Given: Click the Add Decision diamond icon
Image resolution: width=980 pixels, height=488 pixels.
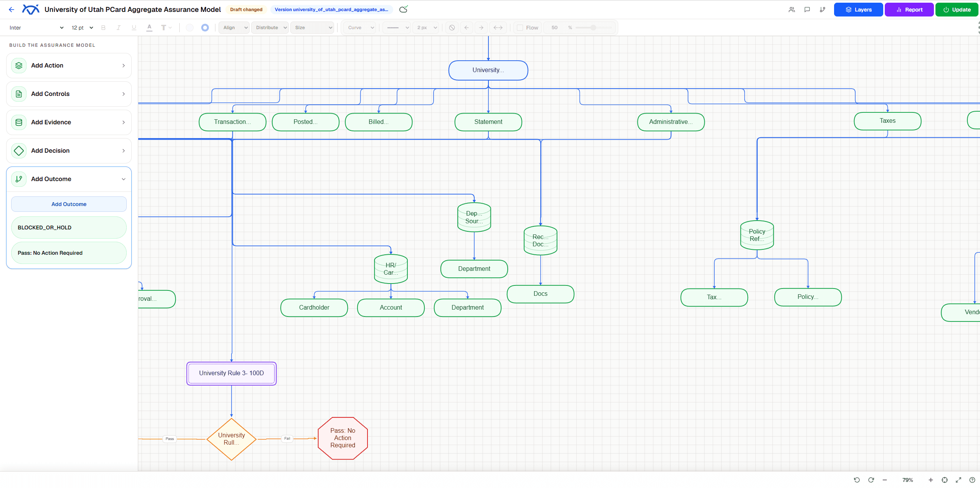Looking at the screenshot, I should [19, 151].
